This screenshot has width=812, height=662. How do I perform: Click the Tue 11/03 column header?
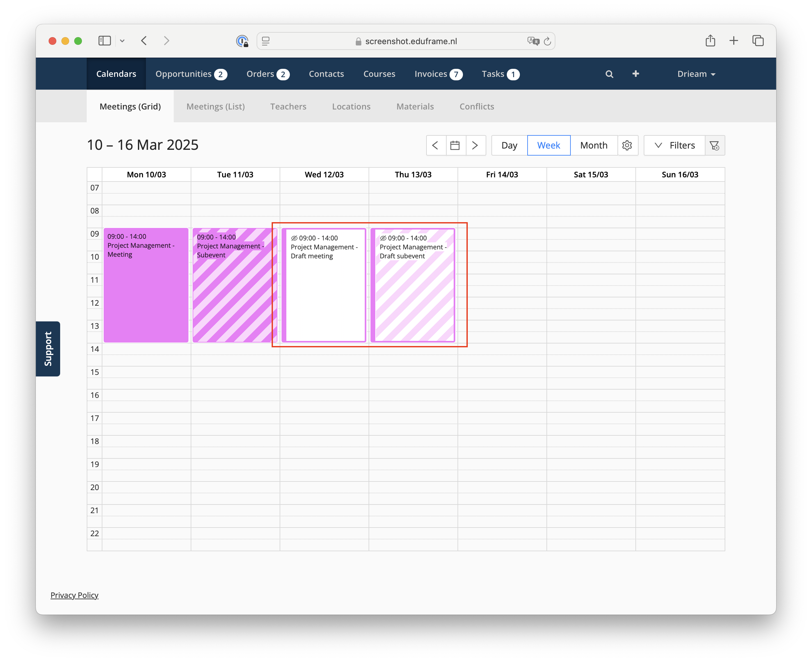click(235, 175)
